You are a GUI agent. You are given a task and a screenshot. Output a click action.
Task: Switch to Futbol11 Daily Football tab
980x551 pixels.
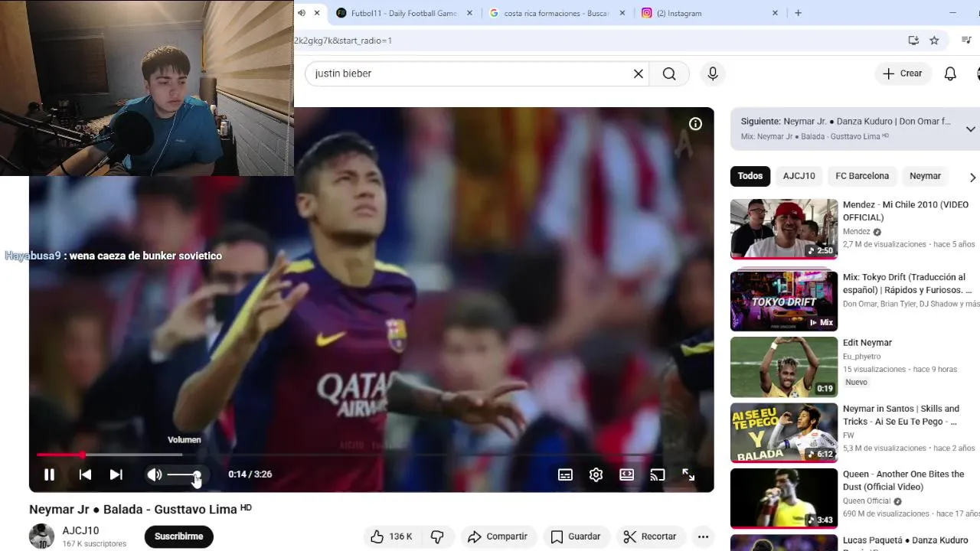click(x=403, y=13)
